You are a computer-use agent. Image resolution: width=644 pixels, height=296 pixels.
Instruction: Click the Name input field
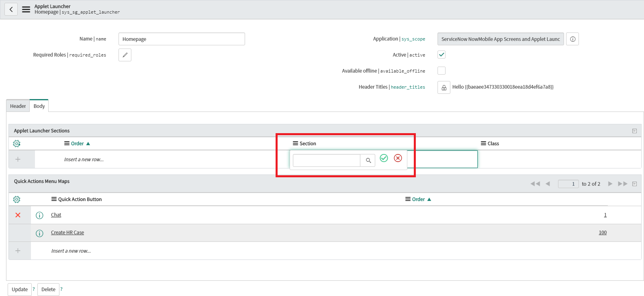pos(182,39)
